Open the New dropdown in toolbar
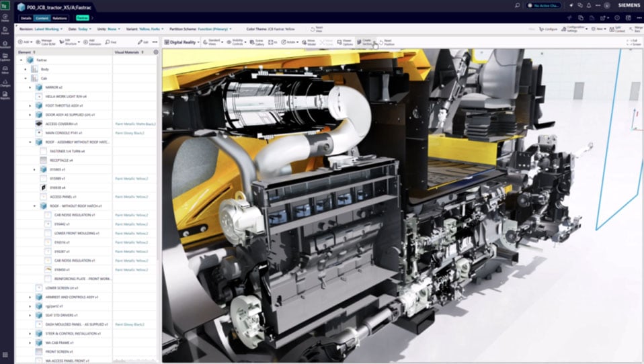The height and width of the screenshot is (364, 644). click(x=598, y=29)
